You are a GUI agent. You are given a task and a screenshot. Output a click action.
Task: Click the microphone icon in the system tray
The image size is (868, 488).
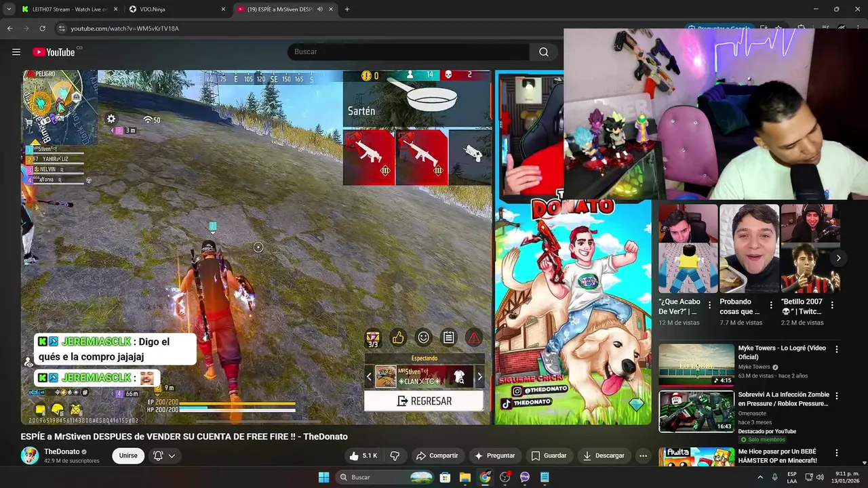coord(774,477)
